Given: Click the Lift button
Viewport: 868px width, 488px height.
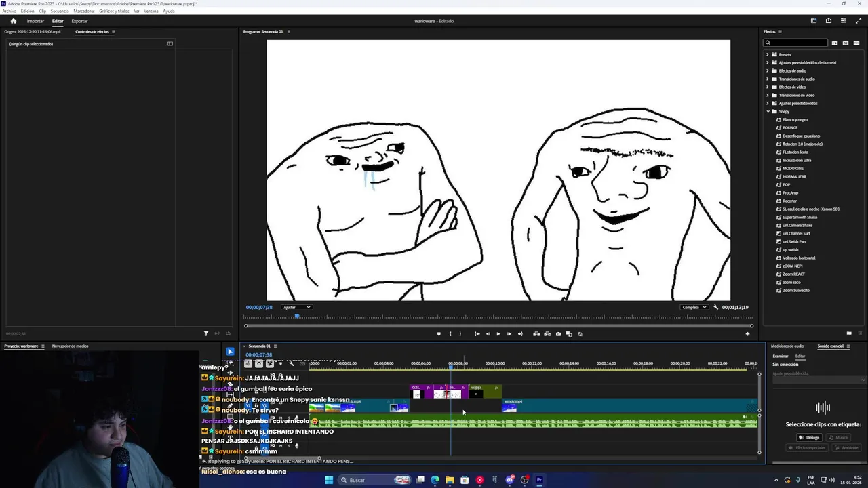Looking at the screenshot, I should click(x=536, y=333).
